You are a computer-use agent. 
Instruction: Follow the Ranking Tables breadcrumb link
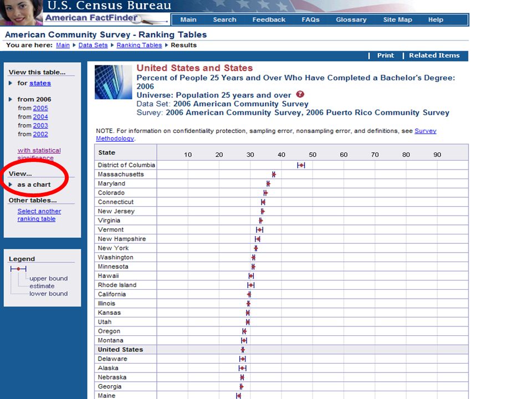(139, 45)
